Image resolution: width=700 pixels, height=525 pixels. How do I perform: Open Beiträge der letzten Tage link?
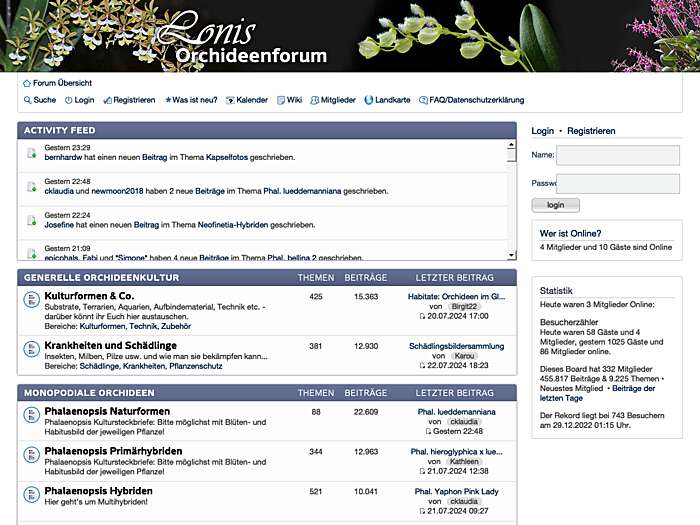[597, 393]
